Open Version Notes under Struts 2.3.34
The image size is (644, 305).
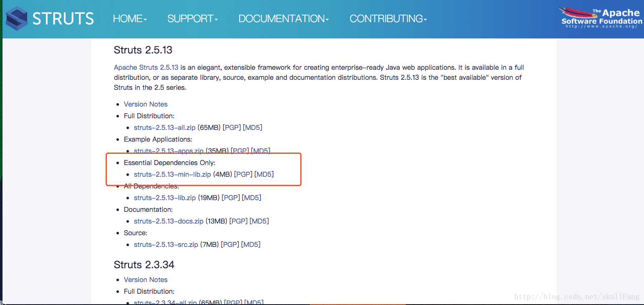tap(146, 280)
